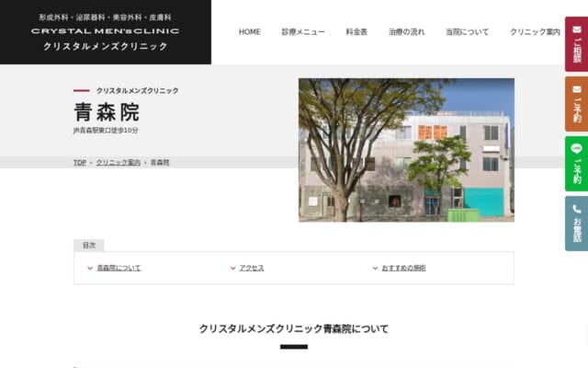Click the orange ご予約 mail reservation button
The image size is (588, 368).
coord(576,103)
